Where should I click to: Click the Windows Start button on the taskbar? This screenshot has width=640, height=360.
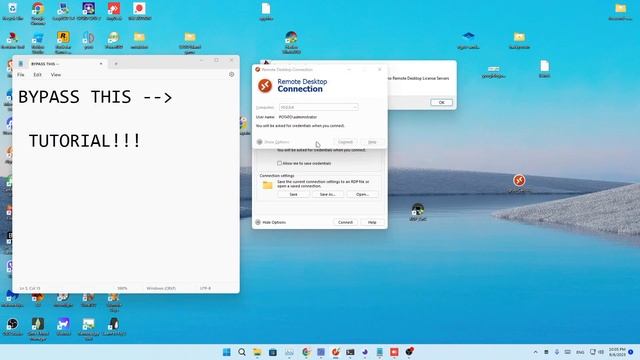pos(227,352)
